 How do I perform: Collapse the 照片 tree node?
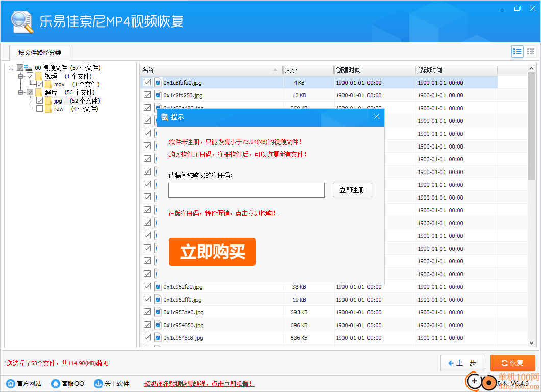click(21, 92)
